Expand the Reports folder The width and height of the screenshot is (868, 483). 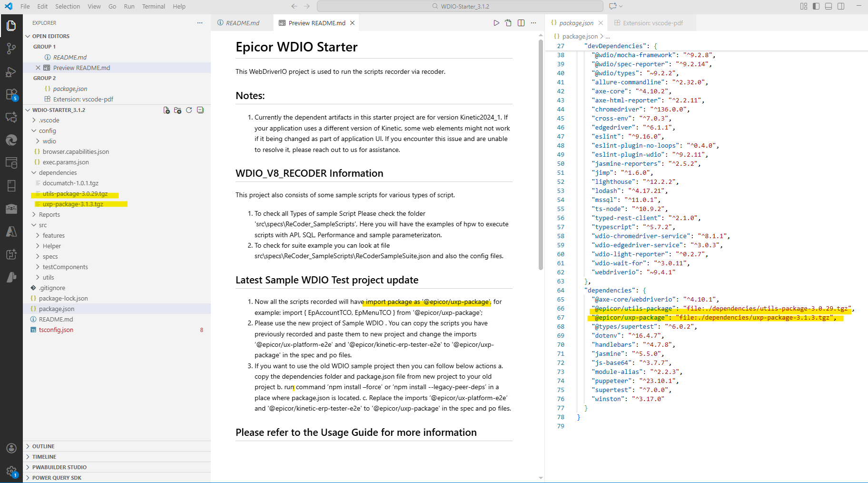[49, 214]
